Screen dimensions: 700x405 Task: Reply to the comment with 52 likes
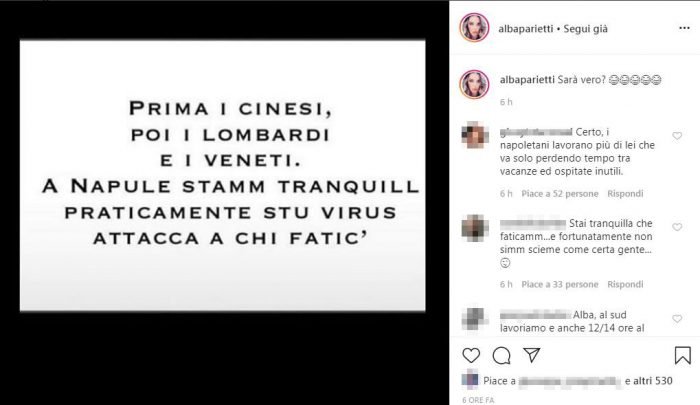(625, 193)
